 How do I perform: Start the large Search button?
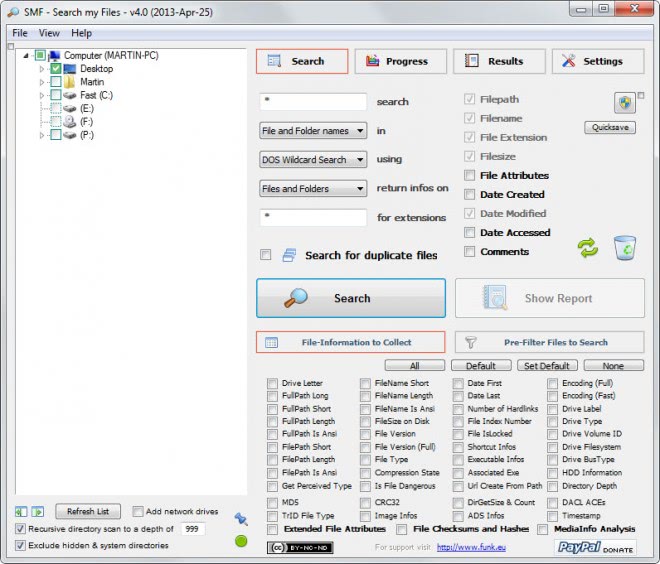pyautogui.click(x=351, y=298)
